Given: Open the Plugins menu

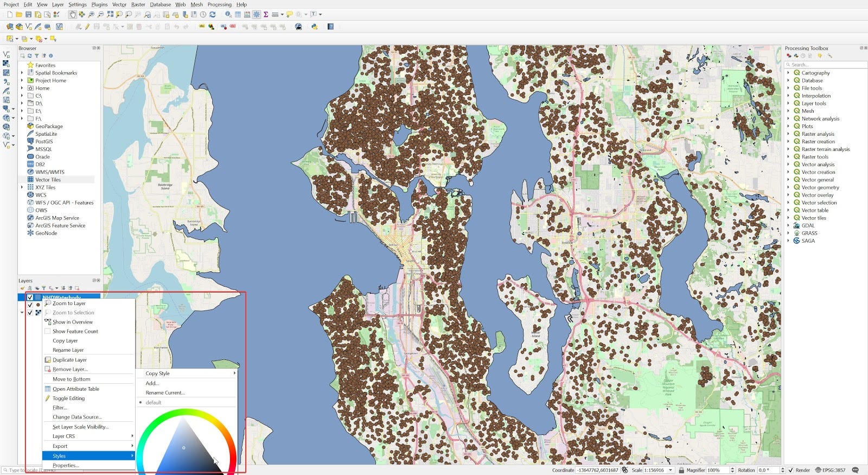Looking at the screenshot, I should [99, 4].
